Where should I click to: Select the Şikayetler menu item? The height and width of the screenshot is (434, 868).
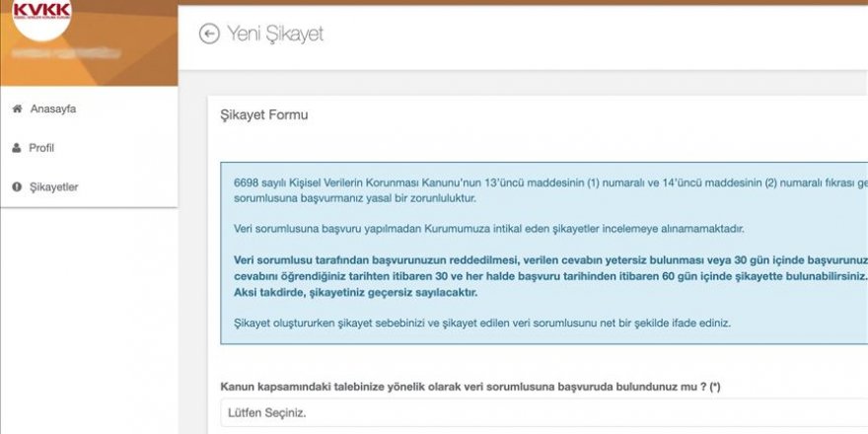[53, 187]
